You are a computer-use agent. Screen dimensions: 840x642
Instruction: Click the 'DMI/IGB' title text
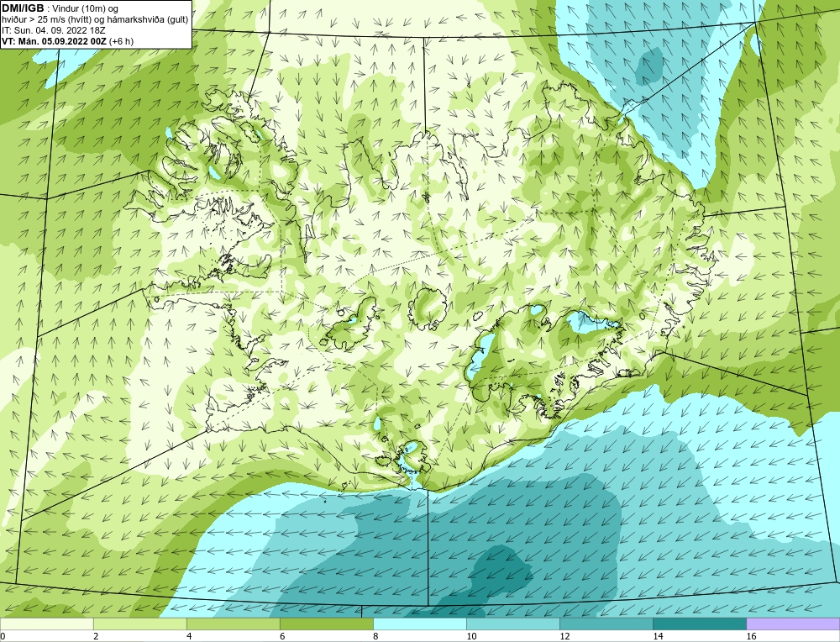(23, 8)
